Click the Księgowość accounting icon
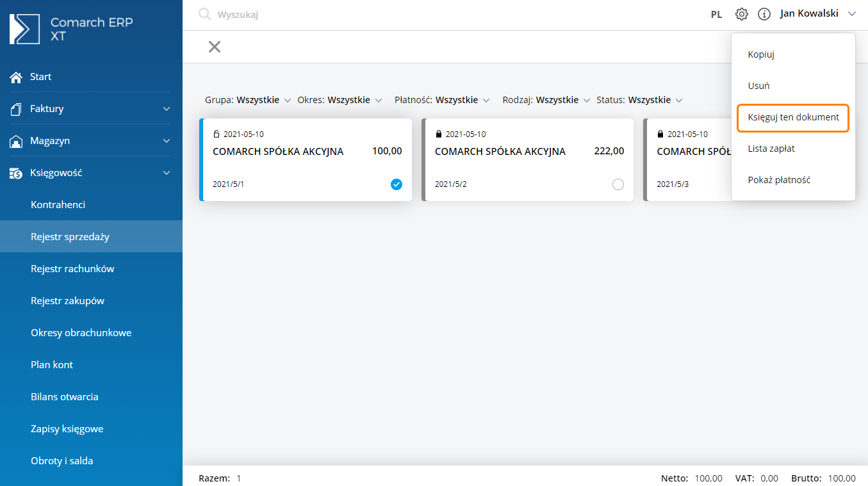This screenshot has height=486, width=868. point(16,173)
